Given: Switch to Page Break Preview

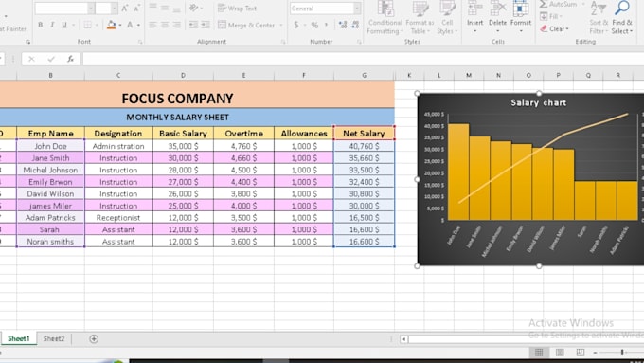Looking at the screenshot, I should tap(580, 353).
